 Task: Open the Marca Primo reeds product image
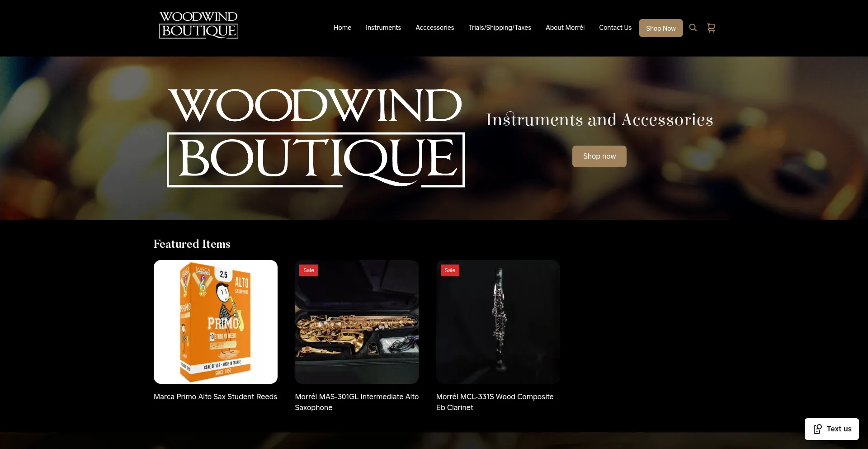[x=216, y=322]
